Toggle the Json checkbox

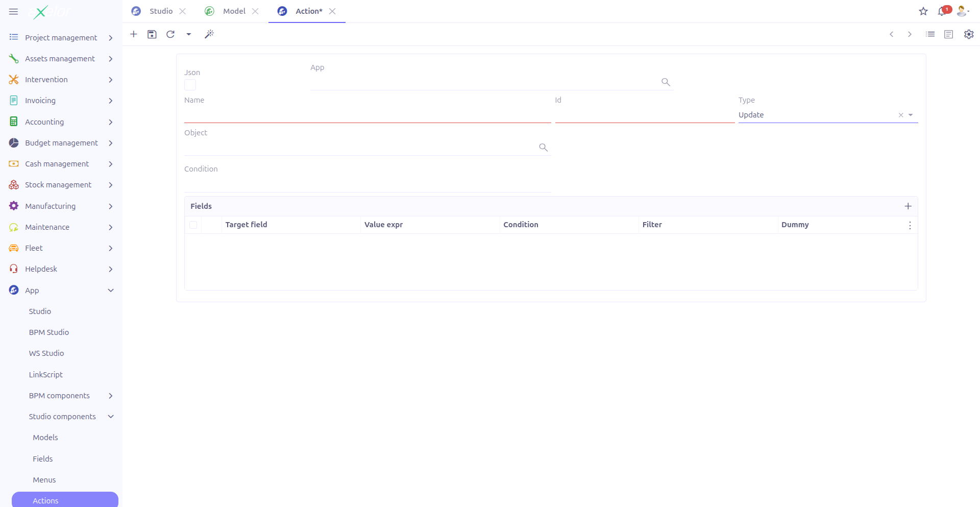click(189, 85)
